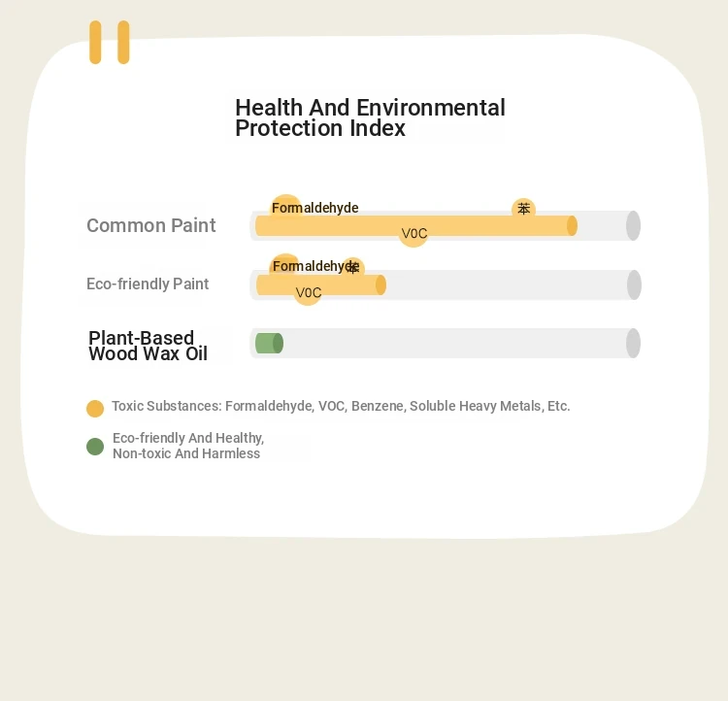The height and width of the screenshot is (701, 728).
Task: Click the orange quotation mark icon
Action: [109, 42]
